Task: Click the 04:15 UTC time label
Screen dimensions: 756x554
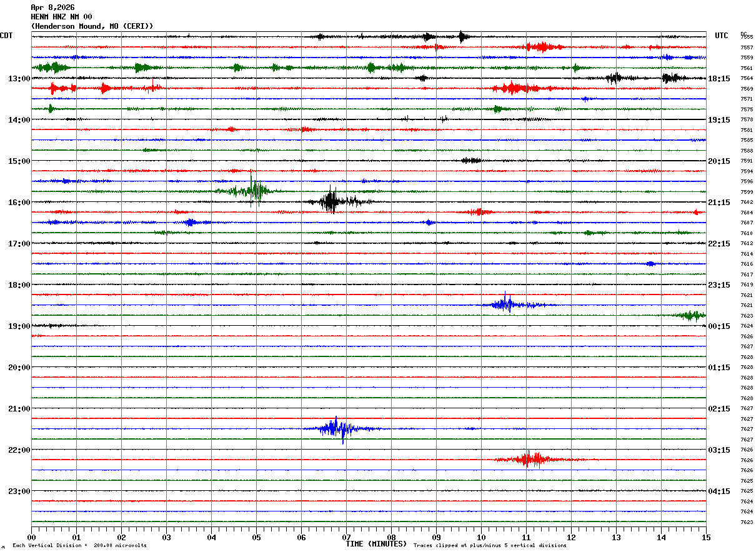Action: tap(719, 491)
